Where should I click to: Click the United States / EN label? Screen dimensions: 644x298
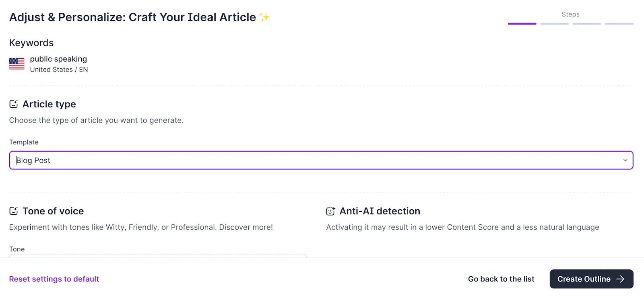[59, 70]
